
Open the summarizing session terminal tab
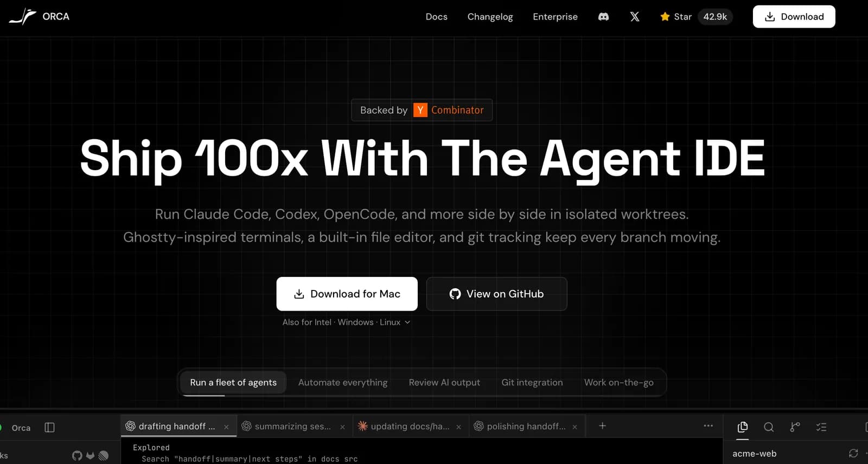(x=295, y=427)
